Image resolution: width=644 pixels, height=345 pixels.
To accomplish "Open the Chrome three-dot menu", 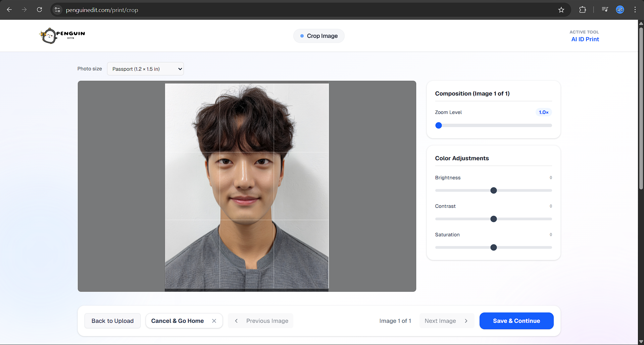I will point(635,10).
